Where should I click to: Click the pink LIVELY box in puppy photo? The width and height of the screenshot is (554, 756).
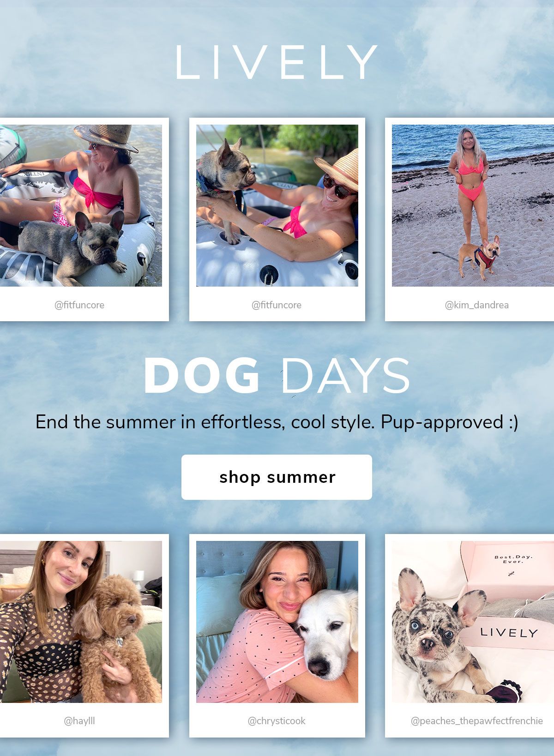click(x=507, y=632)
